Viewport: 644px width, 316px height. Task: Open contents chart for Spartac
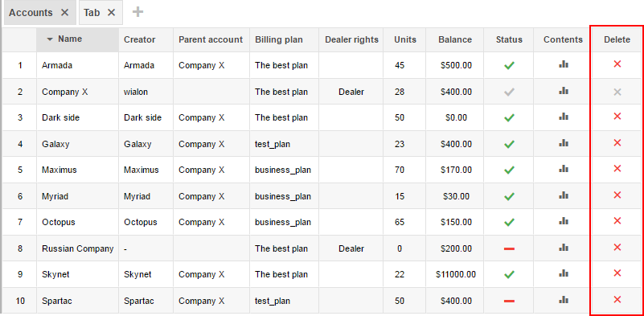pyautogui.click(x=564, y=300)
